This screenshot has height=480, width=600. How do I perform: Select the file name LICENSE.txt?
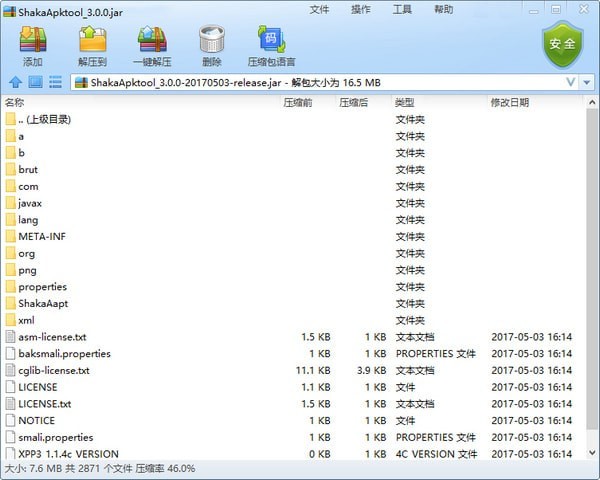click(x=45, y=404)
